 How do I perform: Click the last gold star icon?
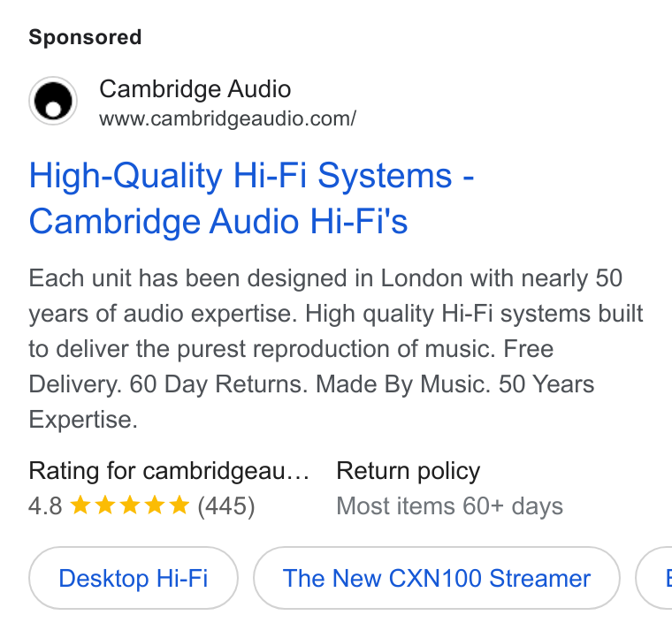179,505
